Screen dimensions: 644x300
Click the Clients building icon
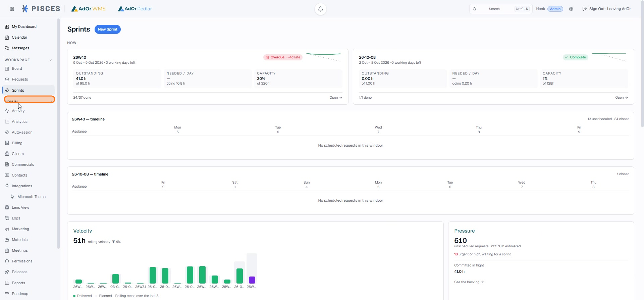[7, 154]
